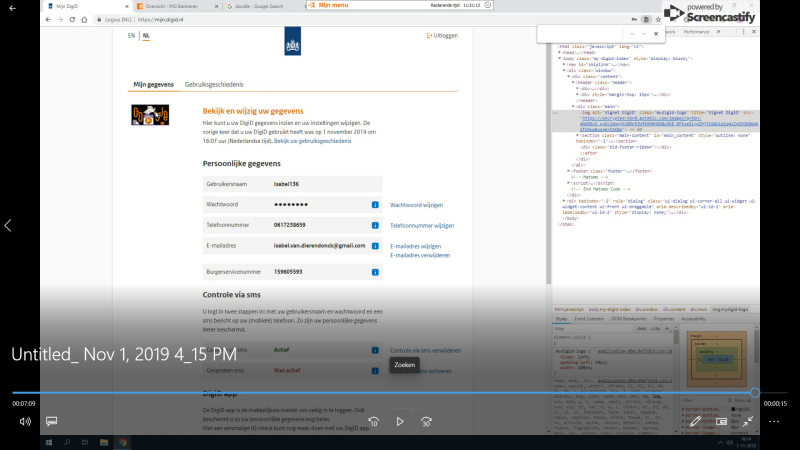Exit full screen with the arrows icon
This screenshot has width=800, height=450.
point(747,421)
